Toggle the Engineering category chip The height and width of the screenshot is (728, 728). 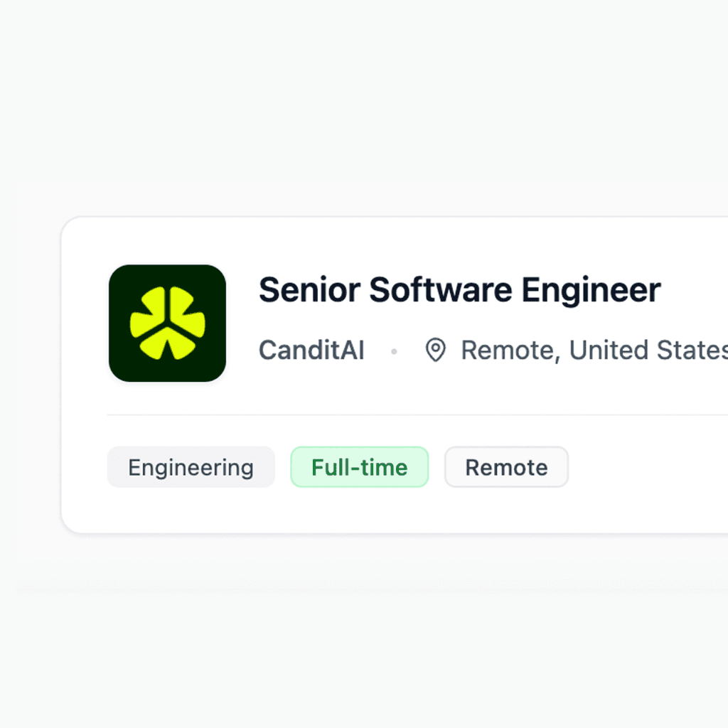coord(190,467)
